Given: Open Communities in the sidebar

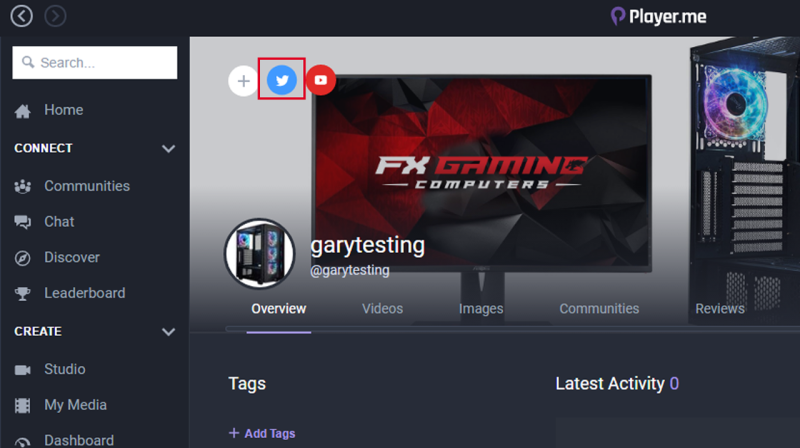Looking at the screenshot, I should coord(87,186).
